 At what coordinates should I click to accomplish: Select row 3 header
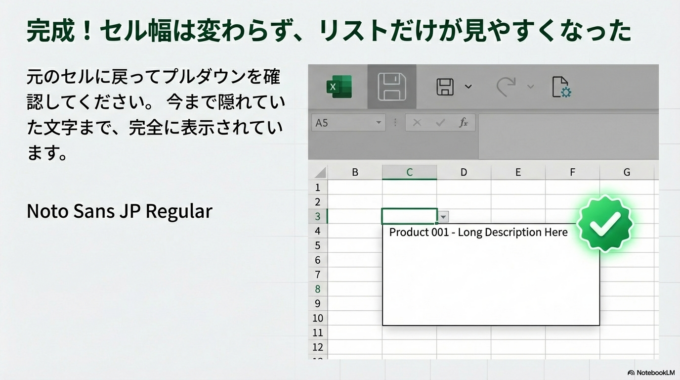click(318, 216)
